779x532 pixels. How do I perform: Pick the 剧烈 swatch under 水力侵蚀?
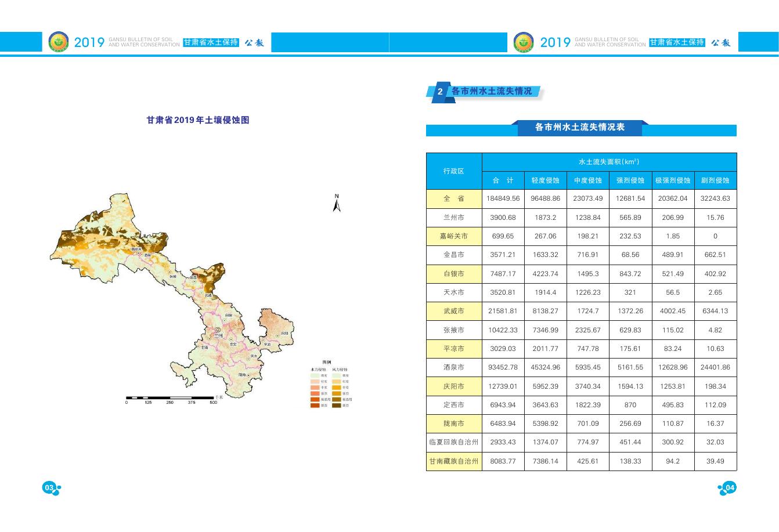(315, 406)
